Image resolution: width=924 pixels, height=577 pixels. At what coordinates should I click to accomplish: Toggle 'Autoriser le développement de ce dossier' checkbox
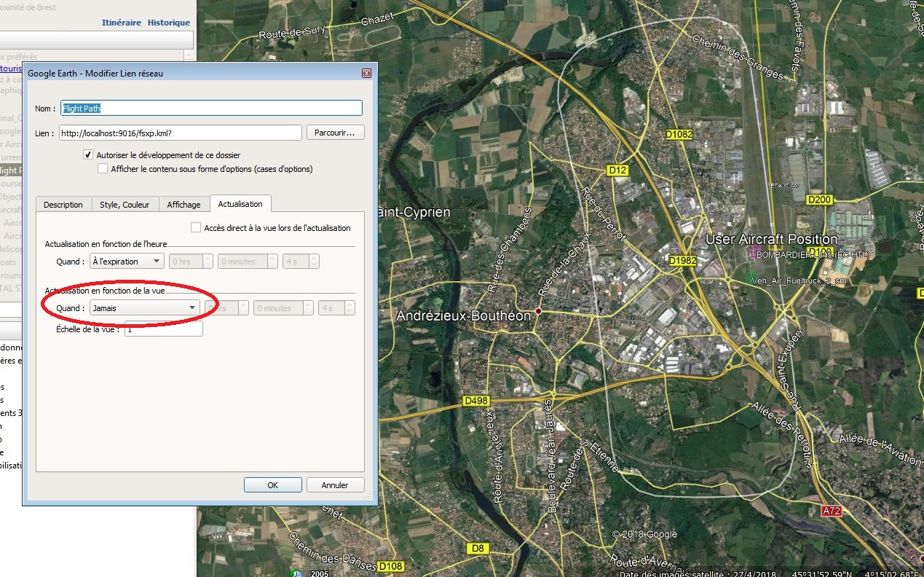pos(89,154)
